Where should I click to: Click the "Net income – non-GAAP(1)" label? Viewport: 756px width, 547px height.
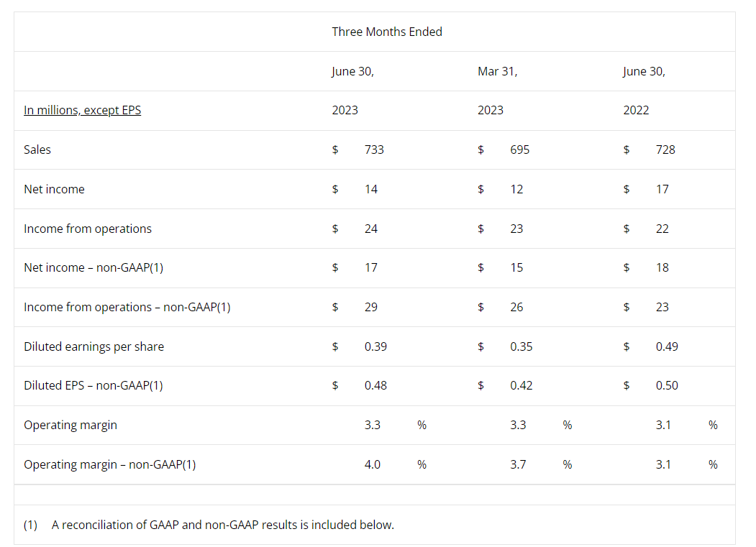pyautogui.click(x=94, y=267)
